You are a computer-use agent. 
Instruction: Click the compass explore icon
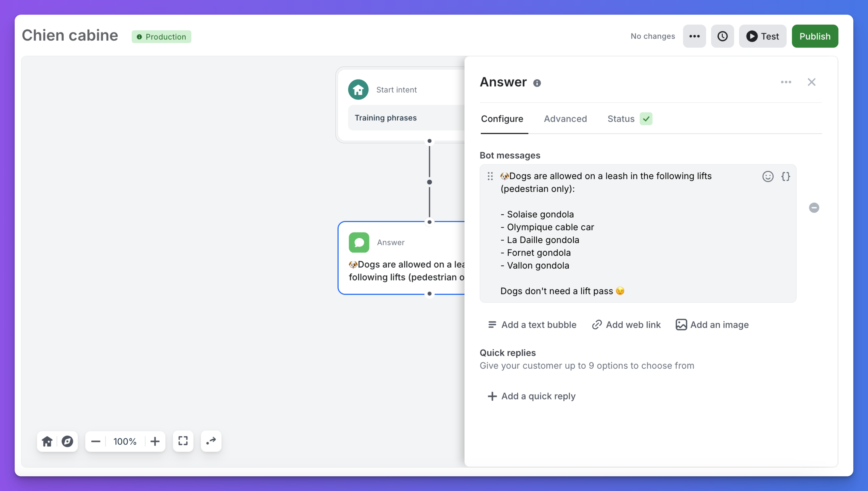(67, 441)
